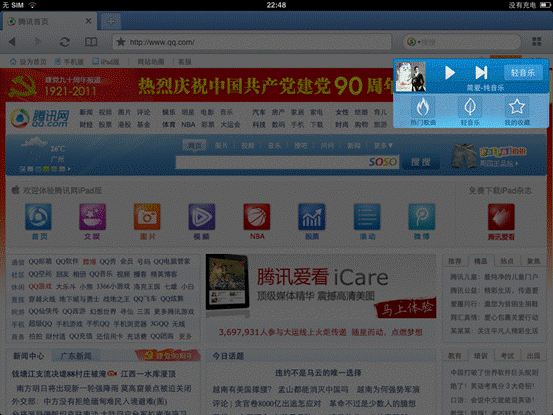Click the weather cloud icon for 广州
This screenshot has width=553, height=415.
(x=34, y=142)
